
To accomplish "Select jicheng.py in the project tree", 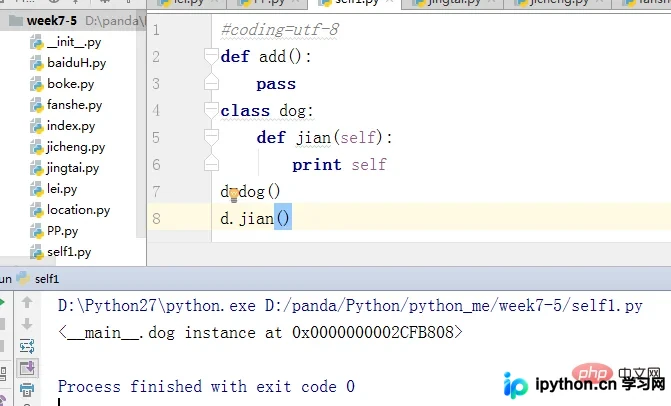I will click(x=76, y=147).
